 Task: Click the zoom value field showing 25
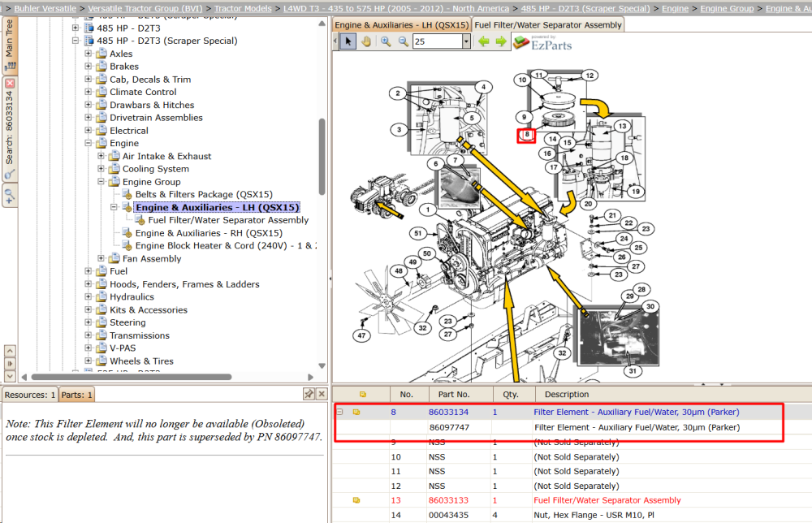(x=438, y=41)
